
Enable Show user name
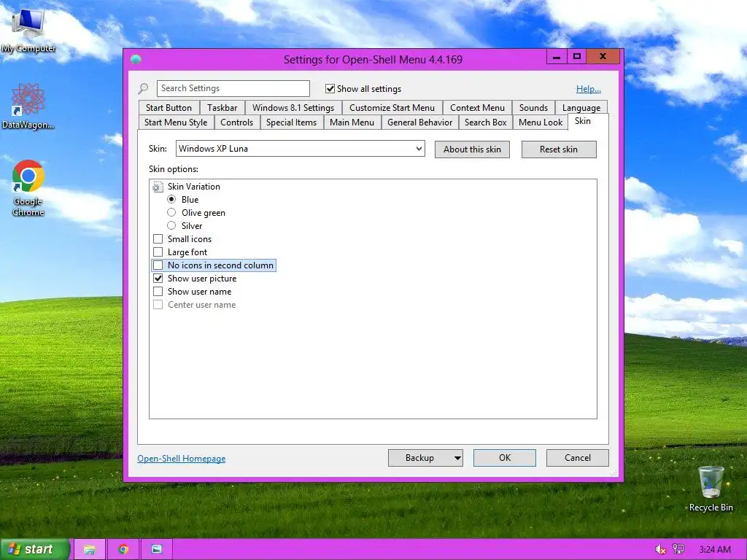(158, 292)
